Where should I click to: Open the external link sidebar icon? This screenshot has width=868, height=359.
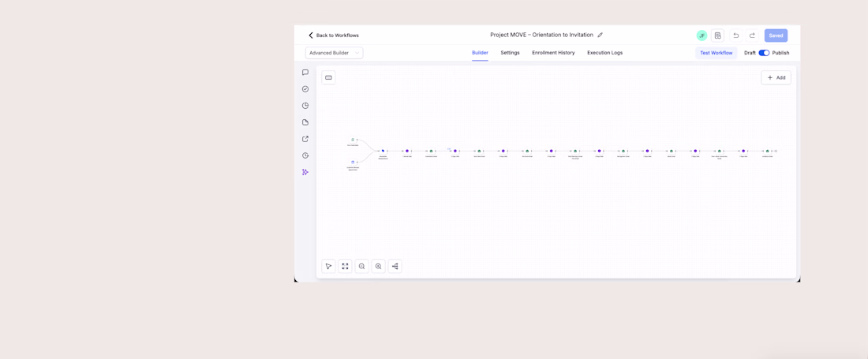coord(305,139)
